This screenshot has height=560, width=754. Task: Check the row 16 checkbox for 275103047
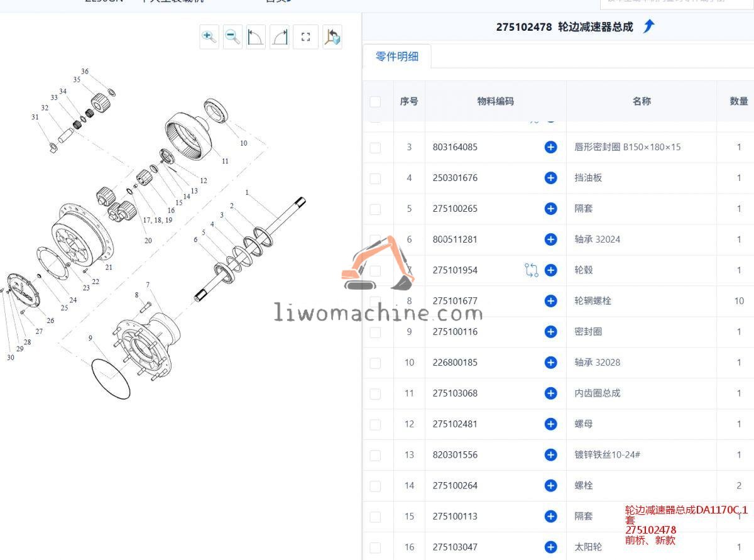[x=375, y=547]
